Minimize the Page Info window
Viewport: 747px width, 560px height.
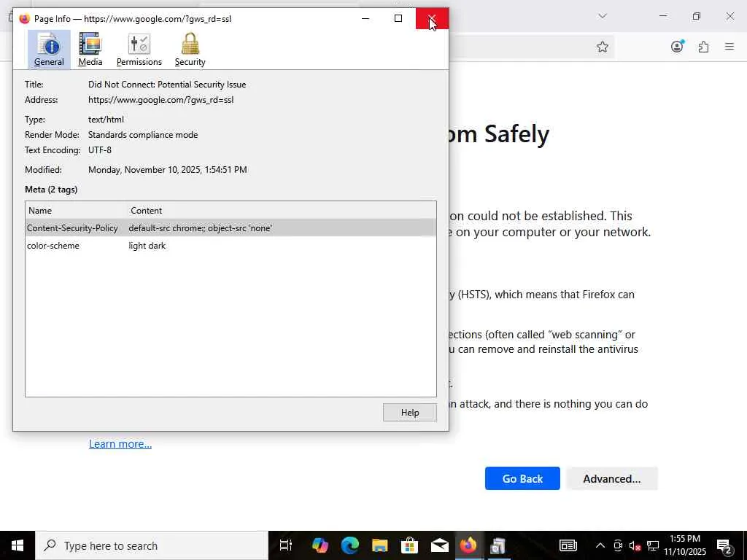pyautogui.click(x=365, y=18)
